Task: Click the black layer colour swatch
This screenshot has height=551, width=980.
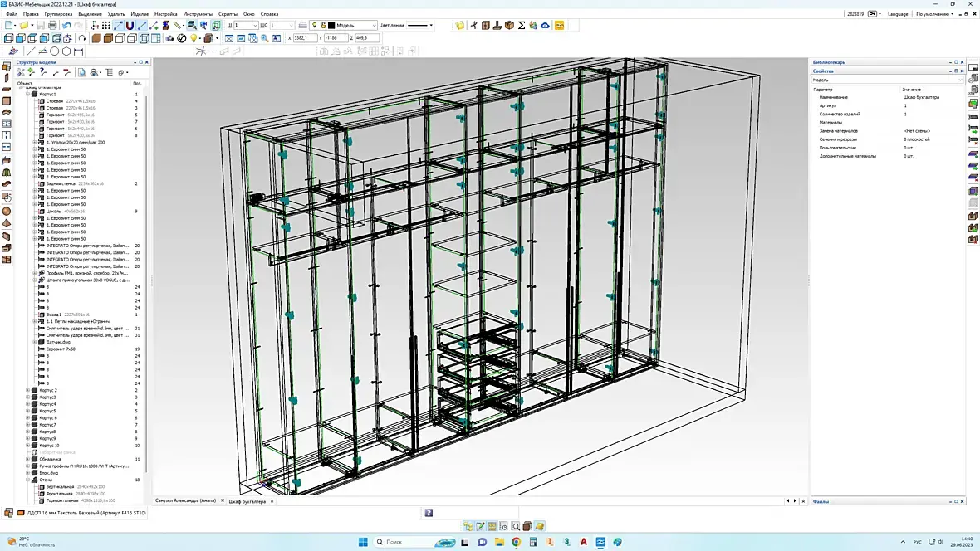Action: pos(331,25)
